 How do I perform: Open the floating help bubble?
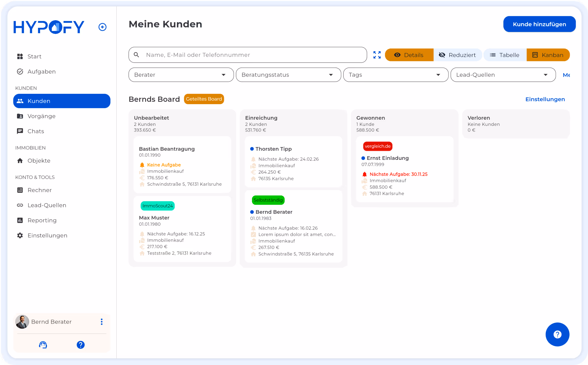[557, 334]
